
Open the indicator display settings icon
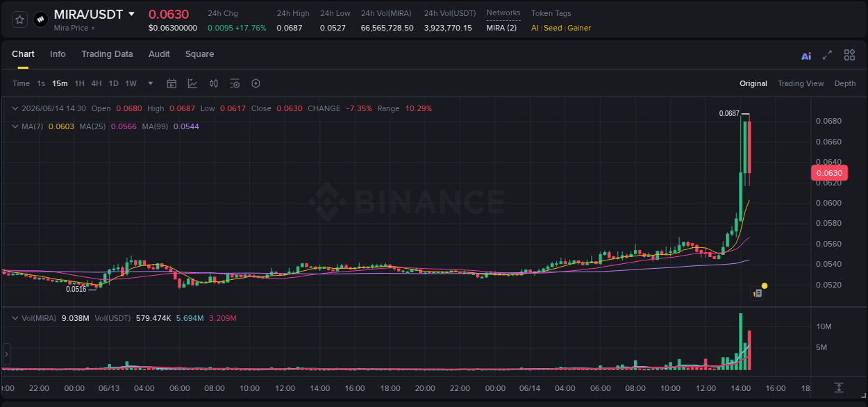(x=235, y=83)
